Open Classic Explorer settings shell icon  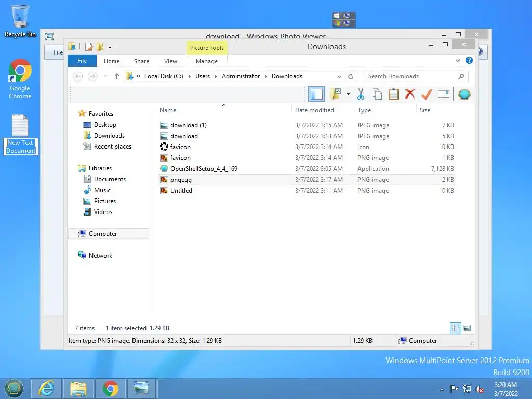pyautogui.click(x=464, y=94)
